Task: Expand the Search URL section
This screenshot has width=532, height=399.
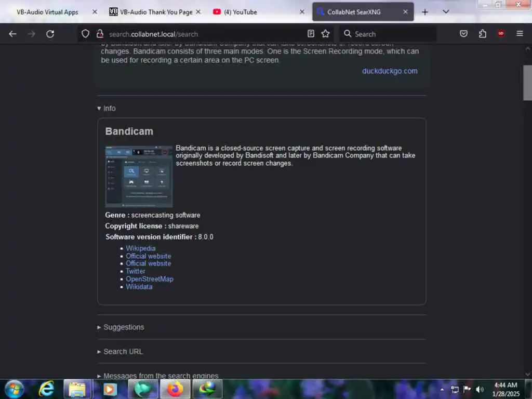Action: pos(120,352)
